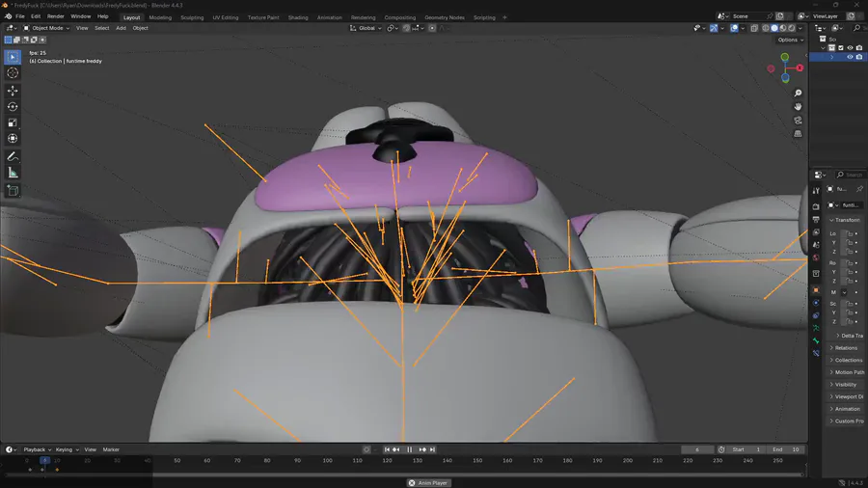
Task: Enable material preview shading
Action: (783, 28)
